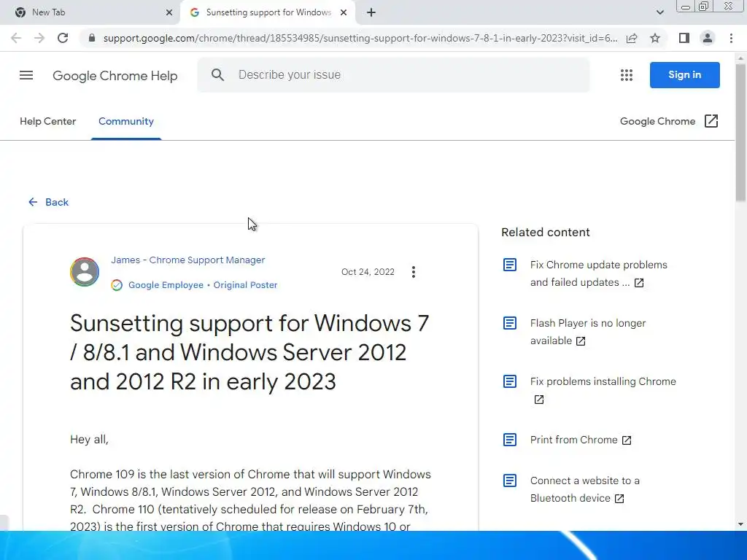Viewport: 747px width, 560px height.
Task: Open the Chrome profile avatar menu
Action: (x=708, y=38)
